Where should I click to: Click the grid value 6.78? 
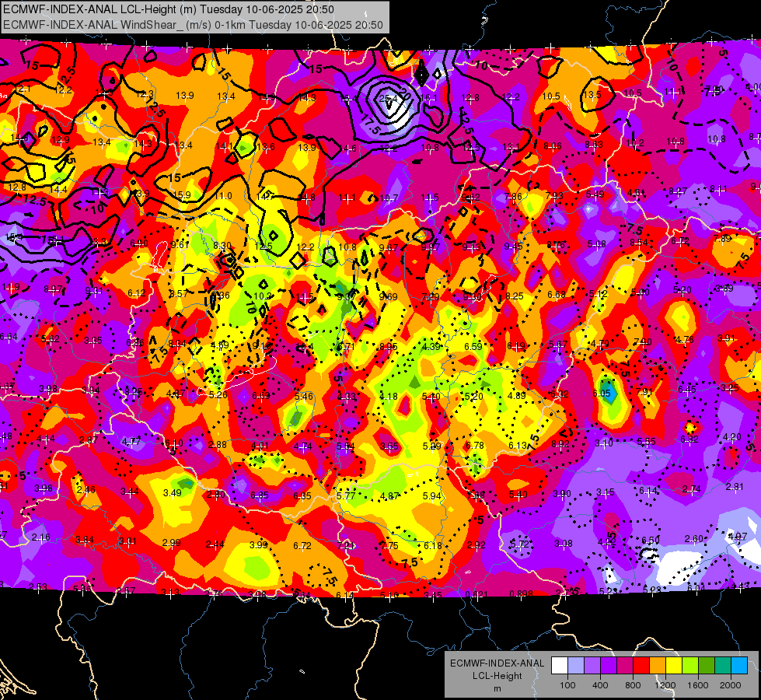(x=475, y=446)
